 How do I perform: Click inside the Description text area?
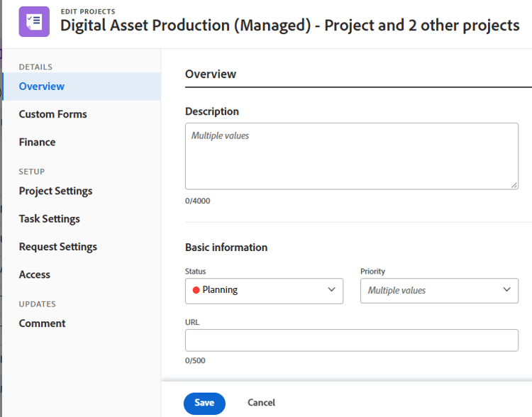click(x=352, y=156)
